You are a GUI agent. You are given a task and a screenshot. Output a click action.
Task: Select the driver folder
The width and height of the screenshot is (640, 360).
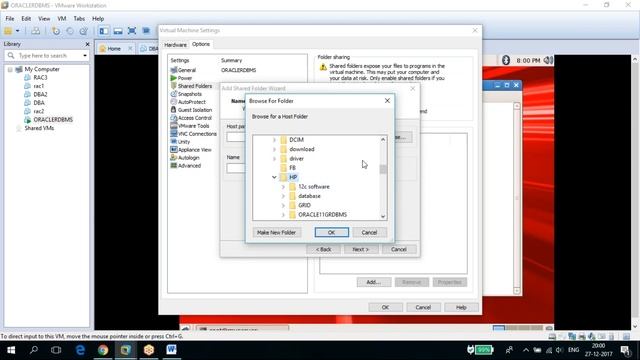click(x=296, y=158)
